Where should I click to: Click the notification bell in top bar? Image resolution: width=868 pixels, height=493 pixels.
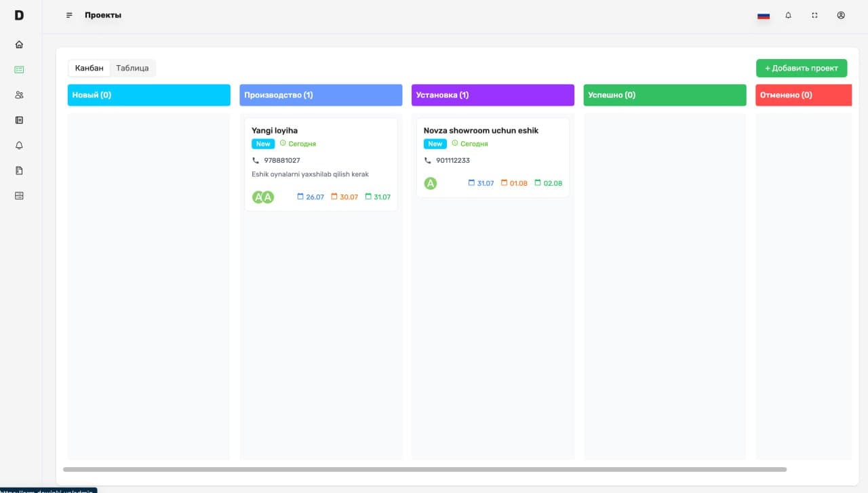click(x=788, y=15)
